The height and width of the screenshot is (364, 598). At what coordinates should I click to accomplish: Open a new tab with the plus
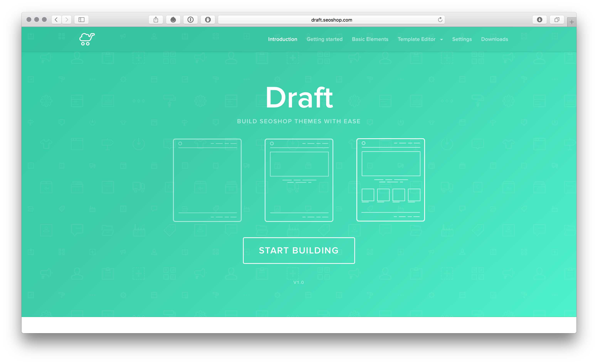572,22
